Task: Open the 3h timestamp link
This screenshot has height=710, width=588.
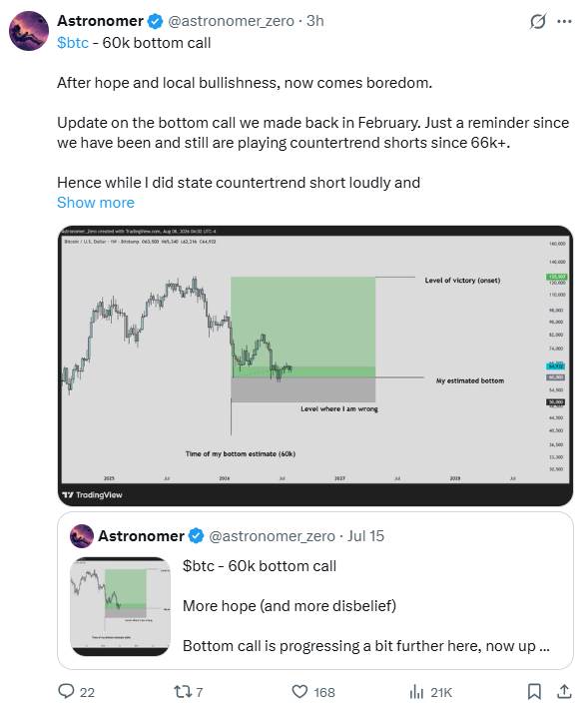Action: (x=315, y=21)
